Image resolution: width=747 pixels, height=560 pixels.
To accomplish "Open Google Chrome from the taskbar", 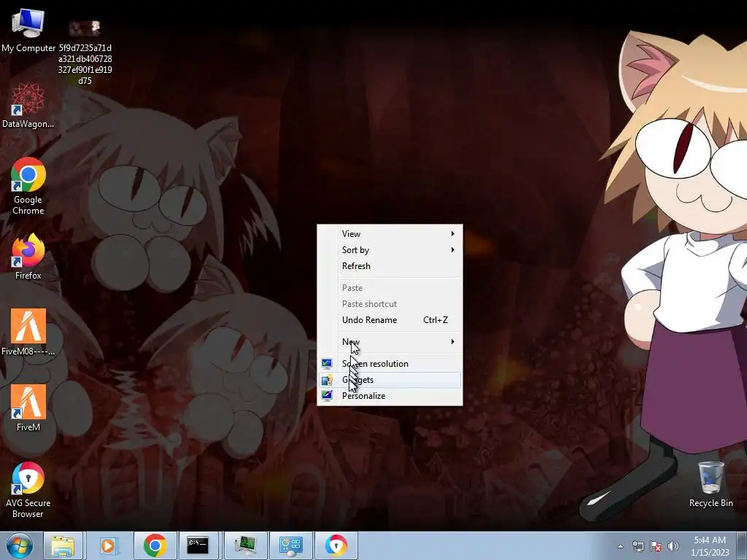I will pyautogui.click(x=155, y=545).
